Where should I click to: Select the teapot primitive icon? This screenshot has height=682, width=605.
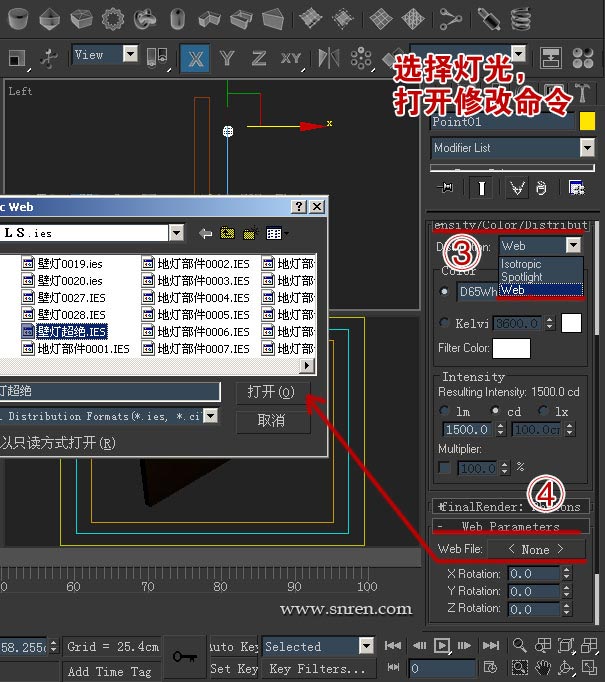click(144, 18)
